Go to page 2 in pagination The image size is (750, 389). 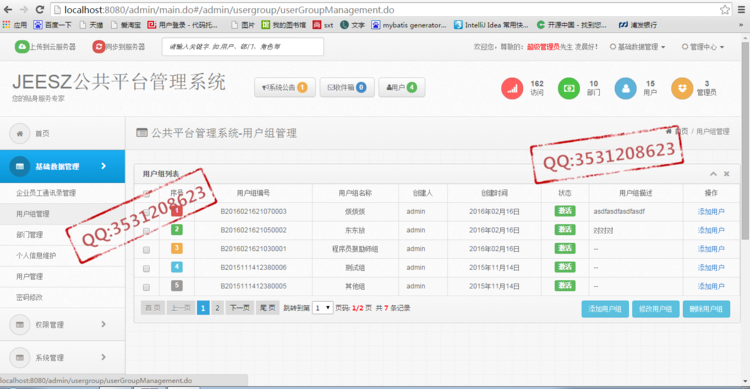tap(217, 308)
